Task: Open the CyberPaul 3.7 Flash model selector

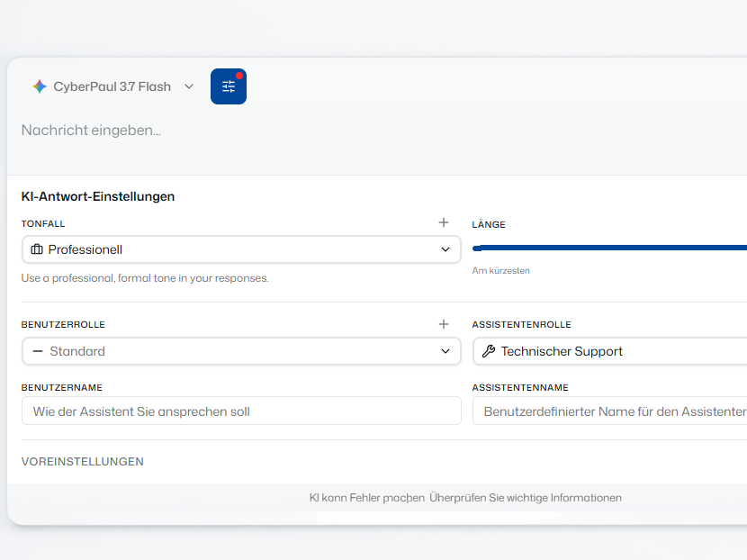Action: tap(112, 86)
